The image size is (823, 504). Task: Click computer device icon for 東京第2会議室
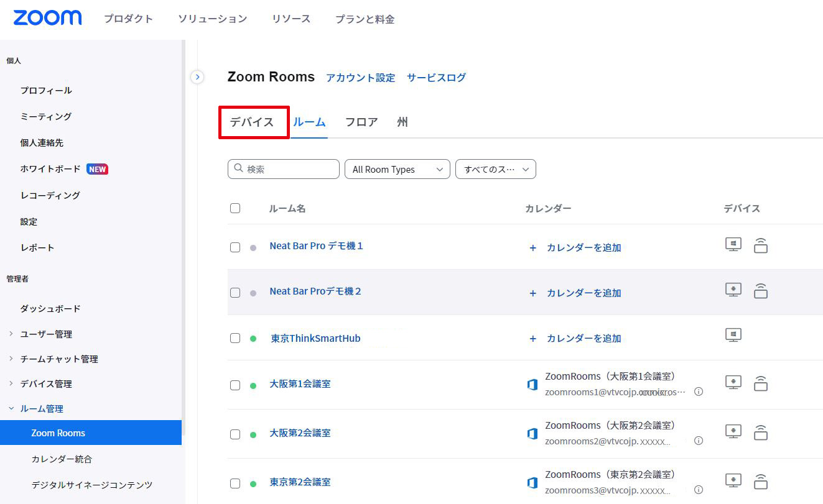(733, 481)
